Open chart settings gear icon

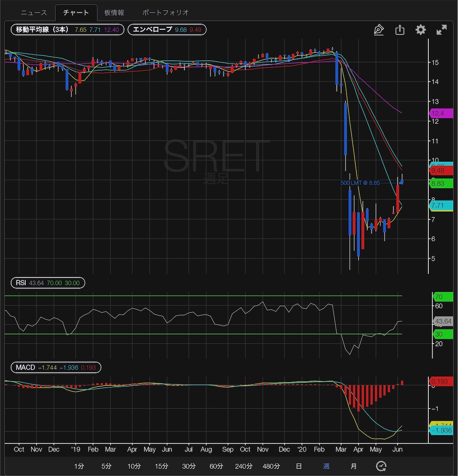coord(421,30)
